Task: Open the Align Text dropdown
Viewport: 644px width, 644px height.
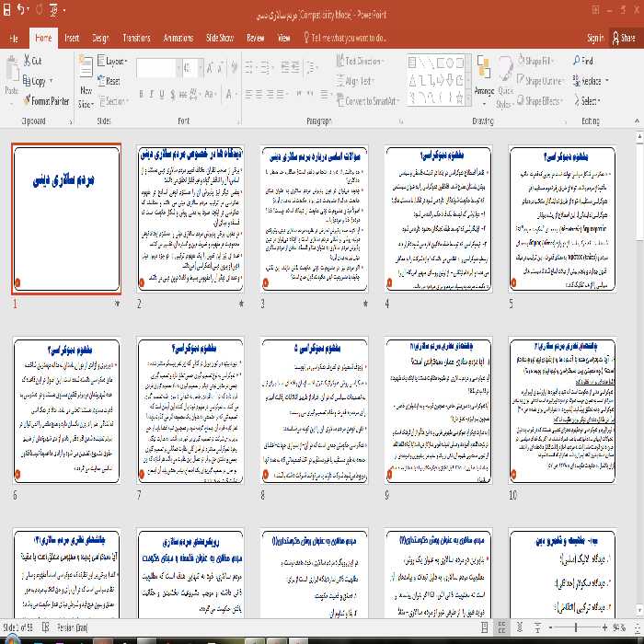Action: tap(354, 81)
